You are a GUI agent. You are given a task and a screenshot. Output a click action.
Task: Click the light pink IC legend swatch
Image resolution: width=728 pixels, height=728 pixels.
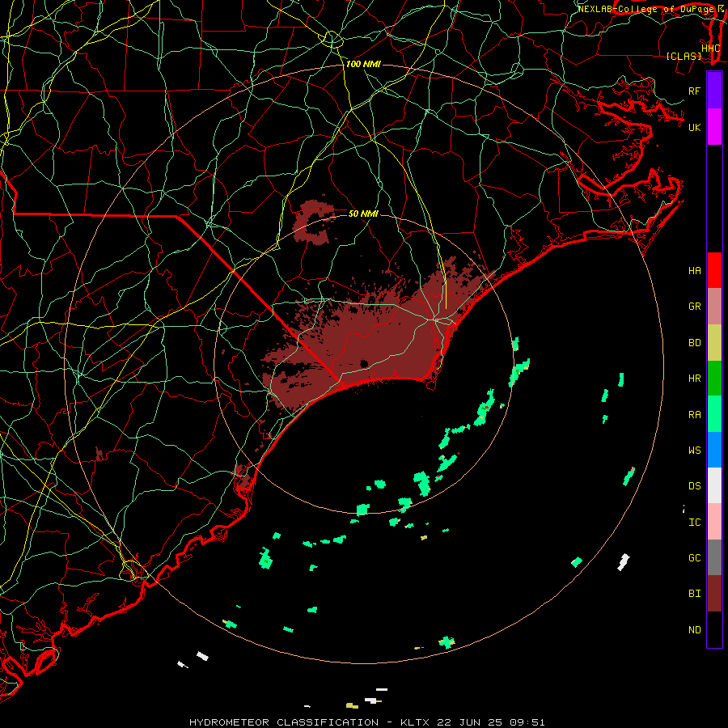click(714, 522)
